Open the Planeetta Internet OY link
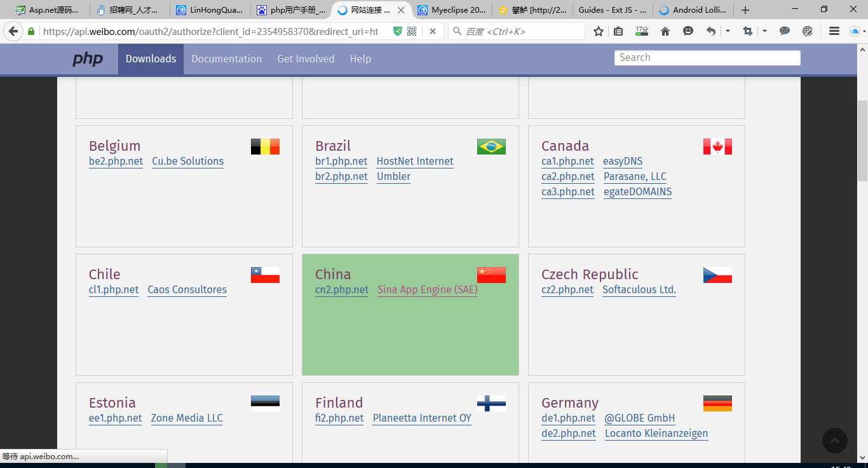The width and height of the screenshot is (868, 468). [422, 418]
